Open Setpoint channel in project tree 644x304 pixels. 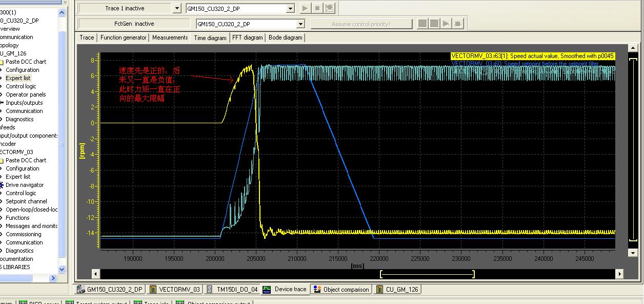point(26,201)
